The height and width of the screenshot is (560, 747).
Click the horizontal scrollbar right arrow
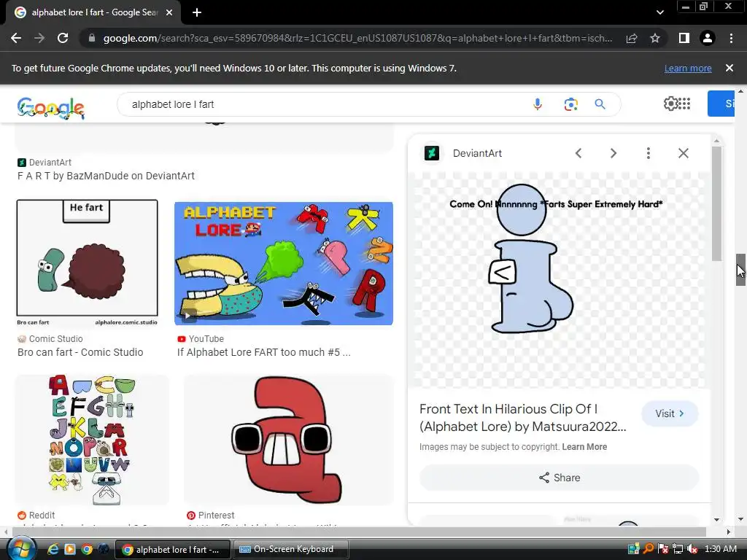pos(729,532)
